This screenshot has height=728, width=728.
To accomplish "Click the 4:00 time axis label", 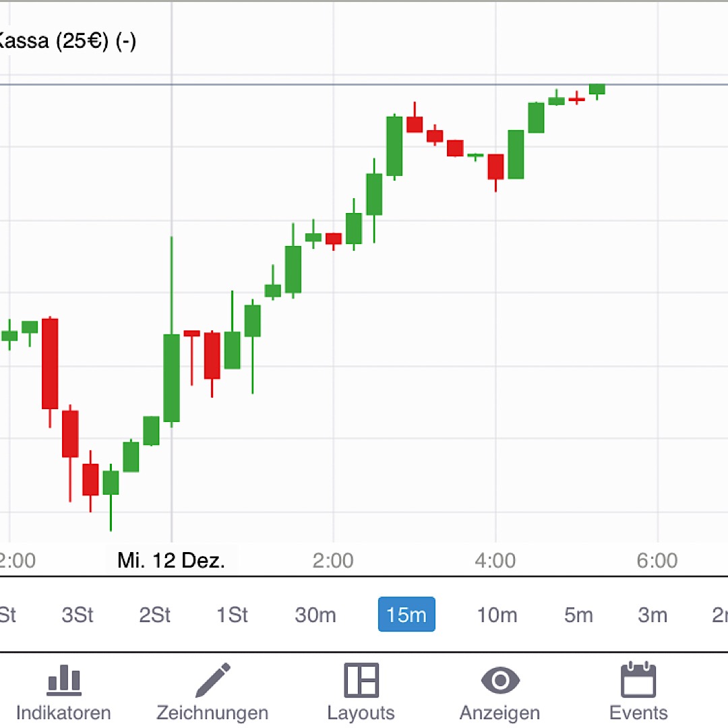I will click(x=495, y=560).
